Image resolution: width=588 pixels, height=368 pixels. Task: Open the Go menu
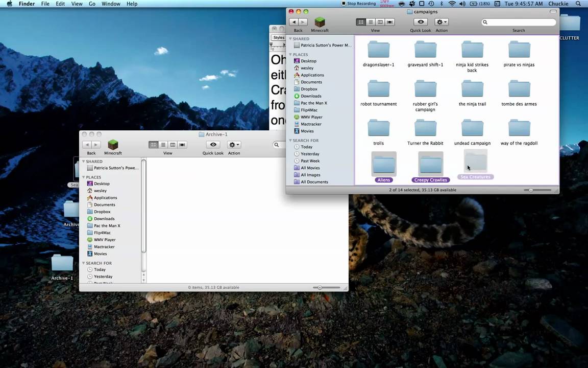92,4
